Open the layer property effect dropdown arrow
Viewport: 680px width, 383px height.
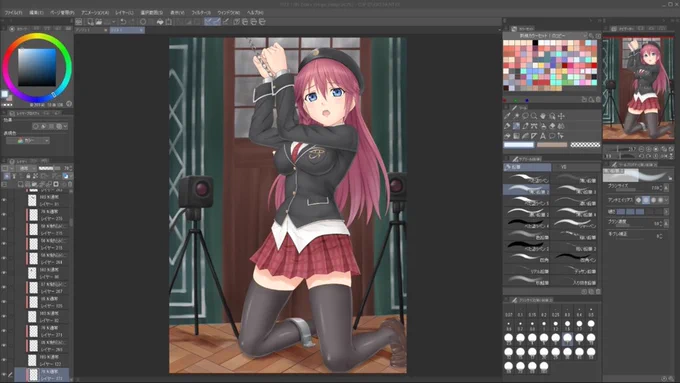point(65,126)
